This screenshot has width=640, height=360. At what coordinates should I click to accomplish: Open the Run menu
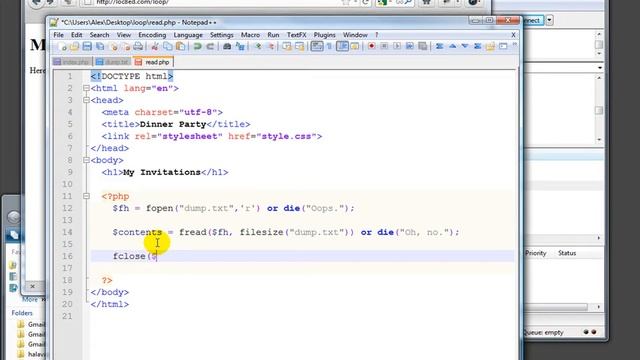(273, 35)
